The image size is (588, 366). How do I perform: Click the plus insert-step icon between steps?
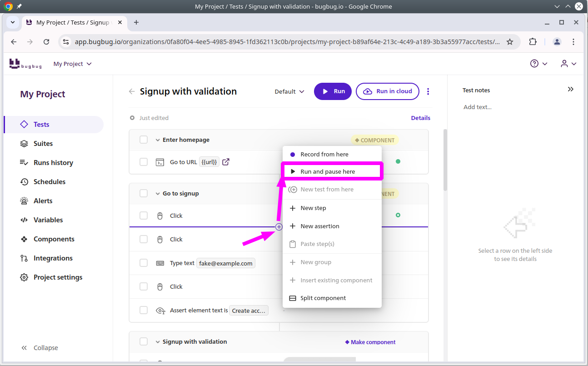click(x=279, y=227)
